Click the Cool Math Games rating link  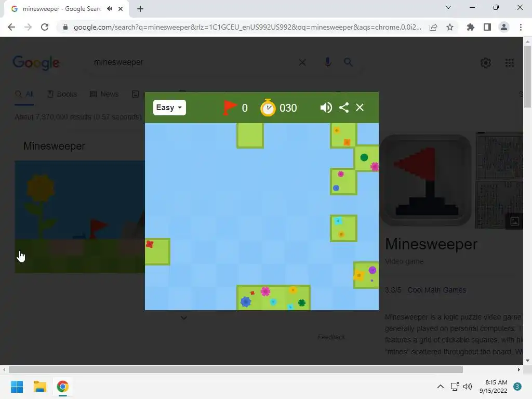click(x=436, y=290)
